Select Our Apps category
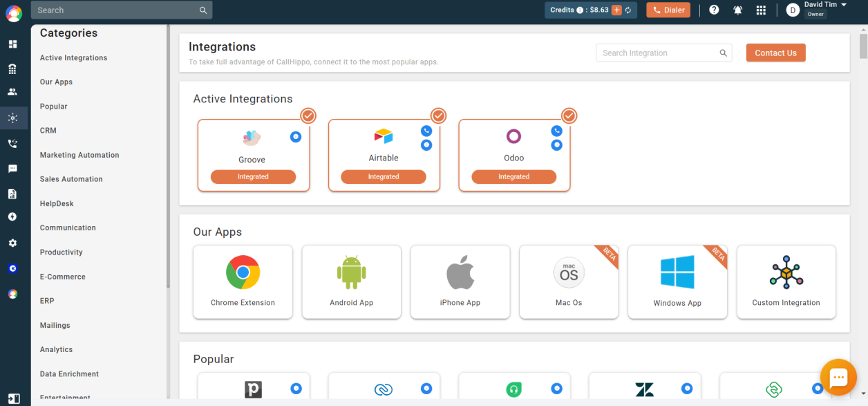Image resolution: width=868 pixels, height=406 pixels. (x=56, y=82)
